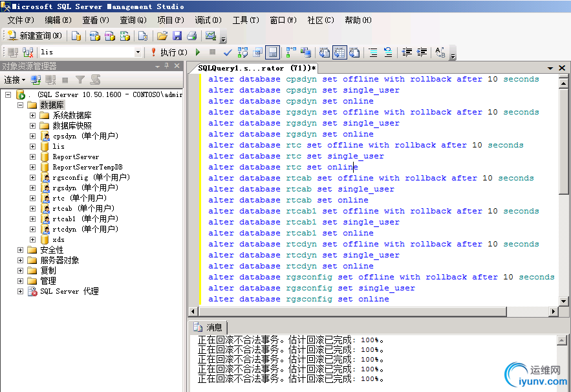This screenshot has height=392, width=571.
Task: Select the lis database in the tree
Action: (x=58, y=146)
